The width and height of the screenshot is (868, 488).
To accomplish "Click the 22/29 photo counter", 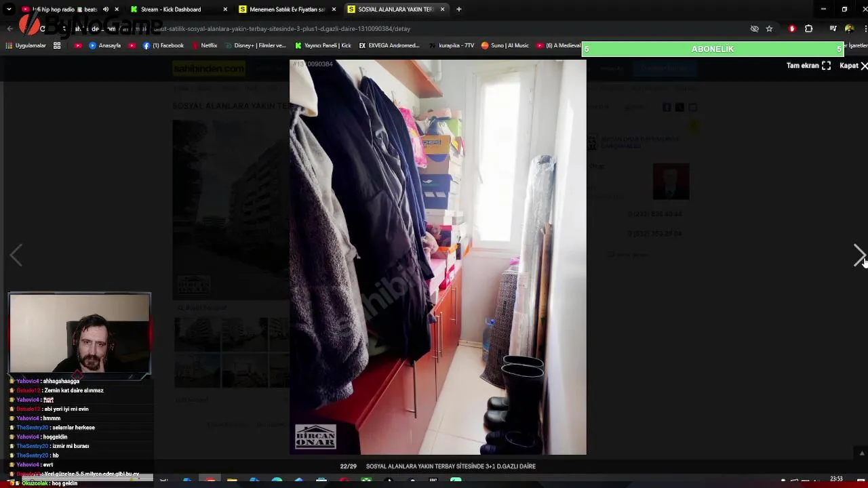I will 348,466.
